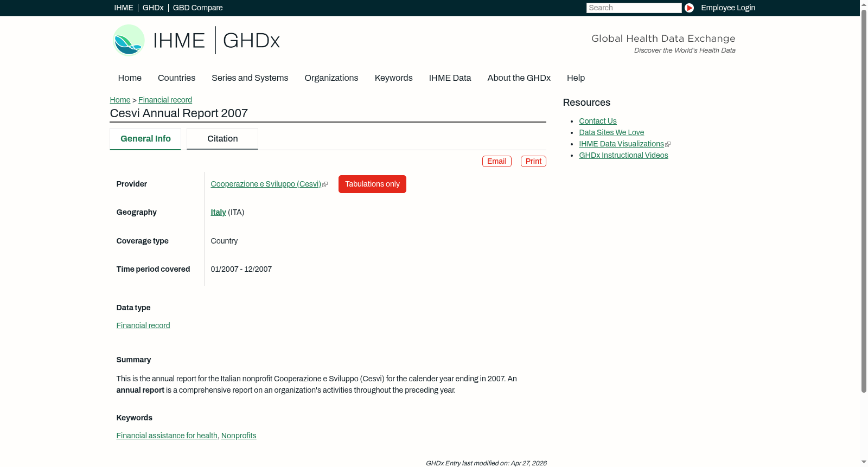Viewport: 868px width, 467px height.
Task: Click the Print button
Action: [533, 161]
